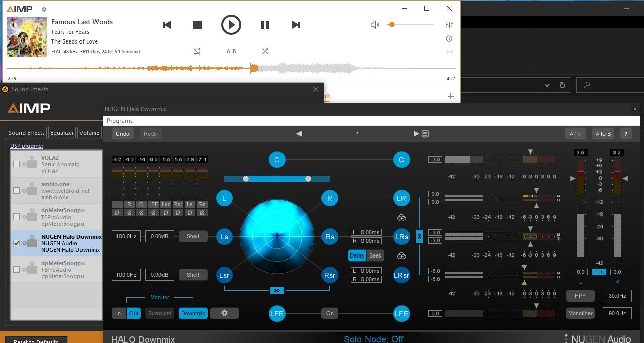Toggle the A|B comparison button

coord(576,134)
